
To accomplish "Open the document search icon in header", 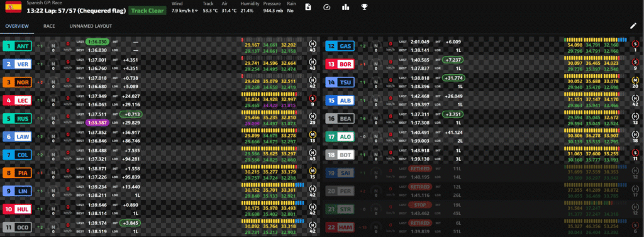I will (309, 7).
